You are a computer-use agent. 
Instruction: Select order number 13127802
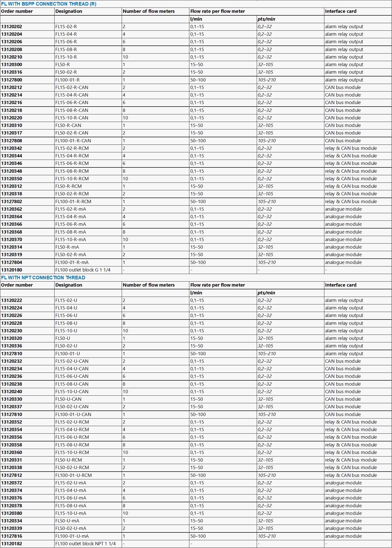[12, 202]
